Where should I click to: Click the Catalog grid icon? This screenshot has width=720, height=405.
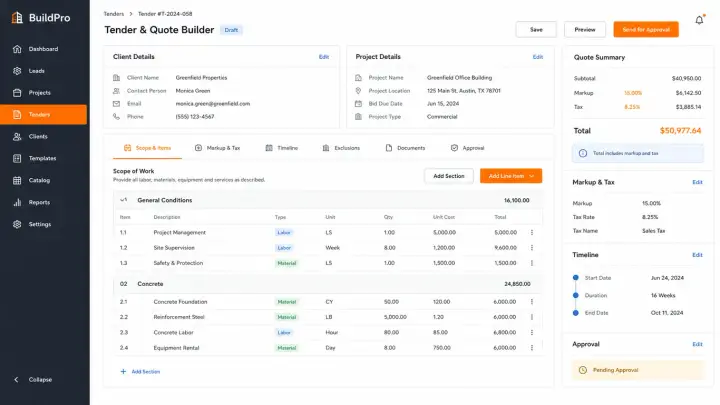tap(17, 180)
